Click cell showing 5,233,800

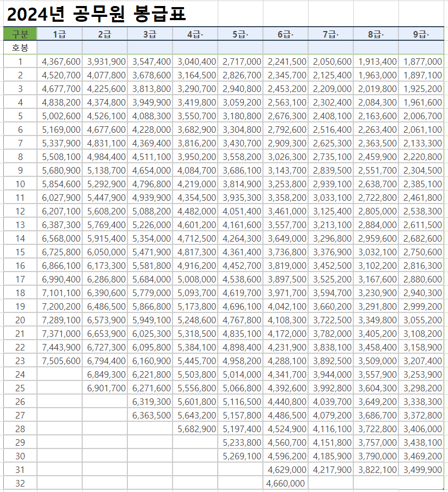point(240,442)
